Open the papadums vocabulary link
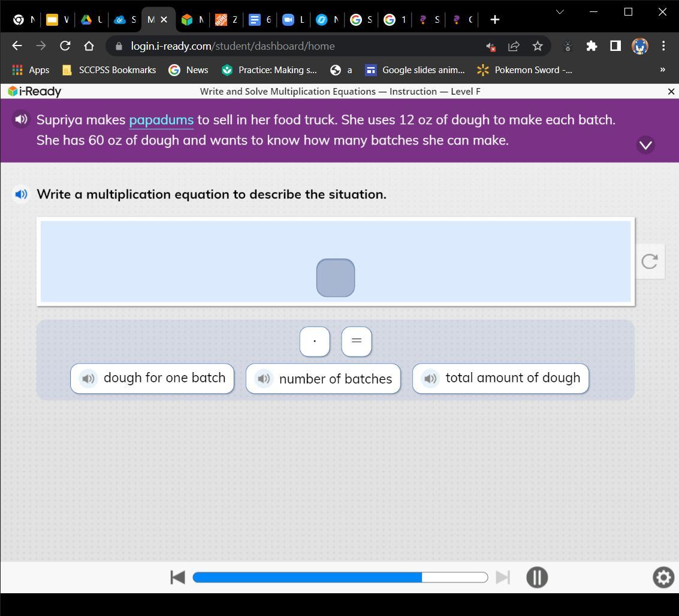The width and height of the screenshot is (679, 616). (161, 120)
